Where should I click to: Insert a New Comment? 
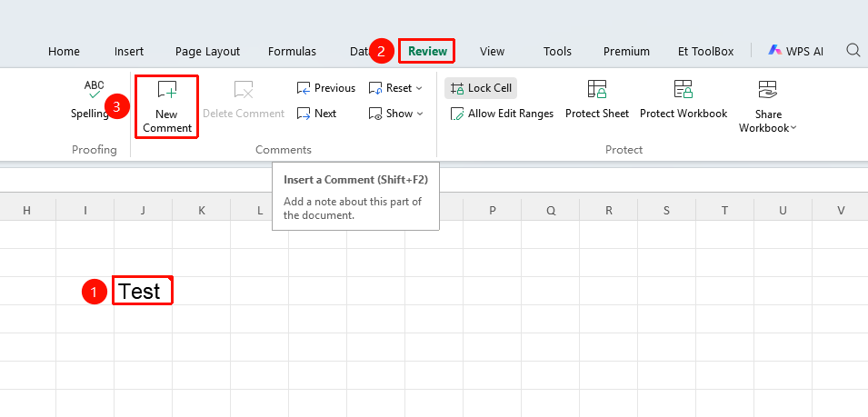click(x=166, y=106)
